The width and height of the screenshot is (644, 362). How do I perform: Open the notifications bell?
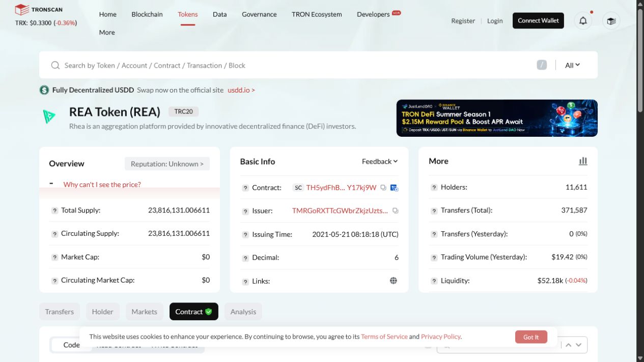pyautogui.click(x=583, y=21)
